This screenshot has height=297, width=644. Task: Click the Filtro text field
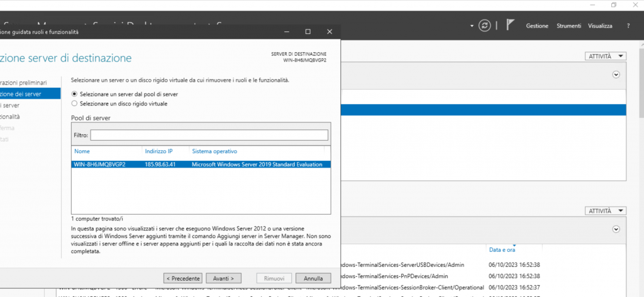[209, 135]
